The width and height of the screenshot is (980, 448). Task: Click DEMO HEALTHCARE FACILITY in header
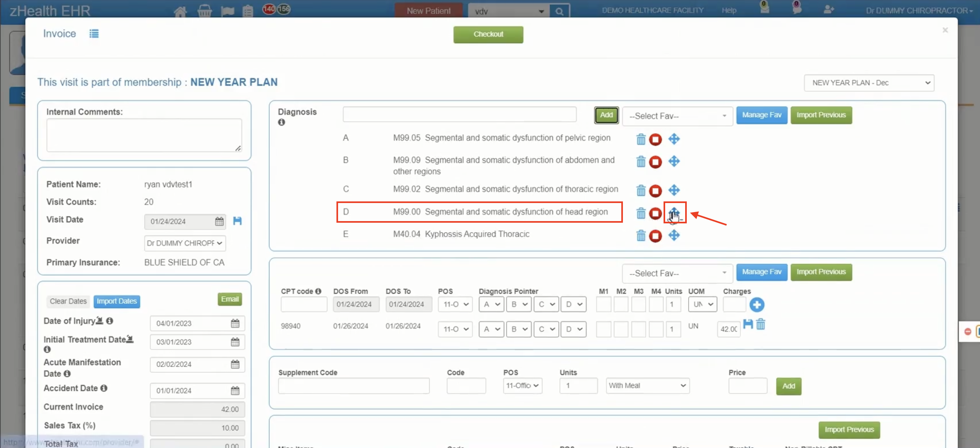click(x=653, y=10)
